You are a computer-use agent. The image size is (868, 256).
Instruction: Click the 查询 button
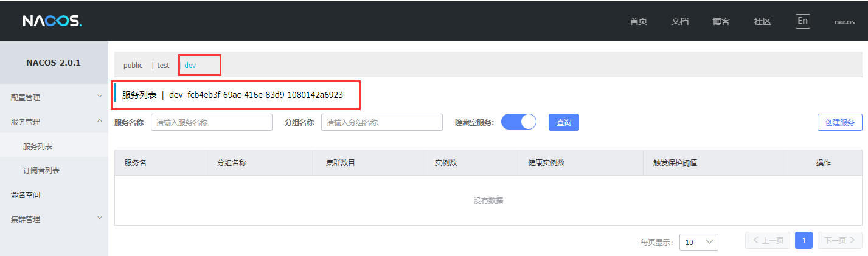pyautogui.click(x=564, y=122)
